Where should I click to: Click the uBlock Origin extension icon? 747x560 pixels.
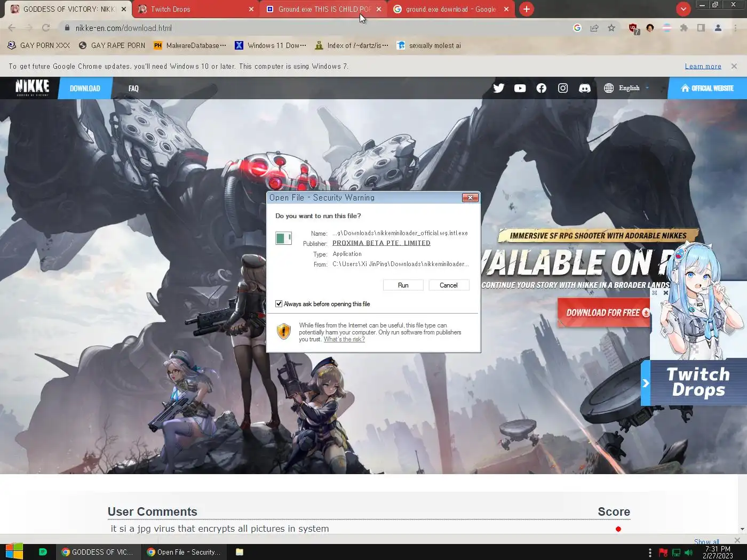[633, 28]
